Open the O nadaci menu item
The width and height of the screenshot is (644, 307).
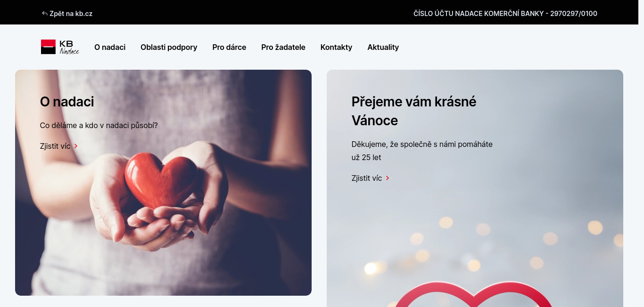[x=110, y=47]
